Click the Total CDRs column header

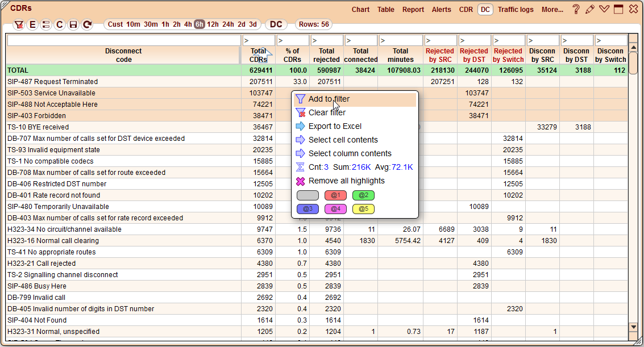coord(258,55)
